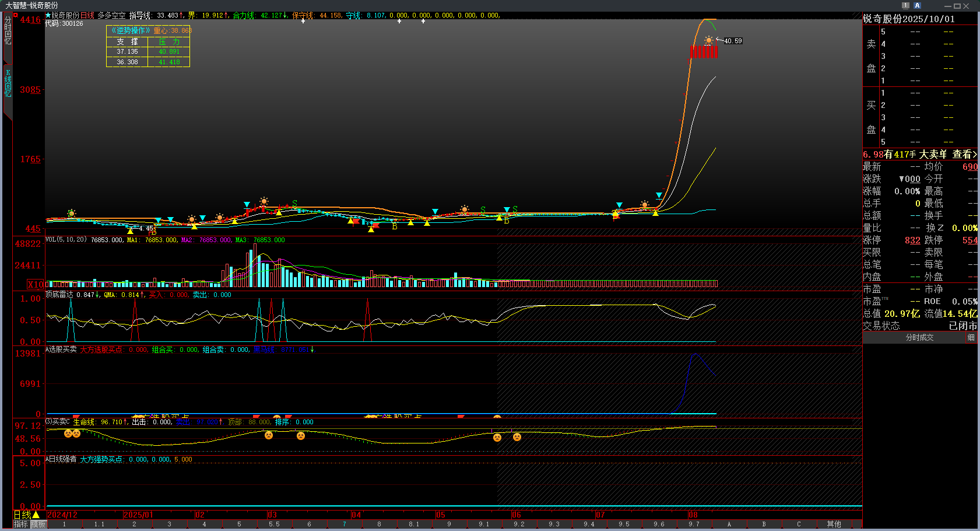Click the 40.59 price label

[733, 41]
